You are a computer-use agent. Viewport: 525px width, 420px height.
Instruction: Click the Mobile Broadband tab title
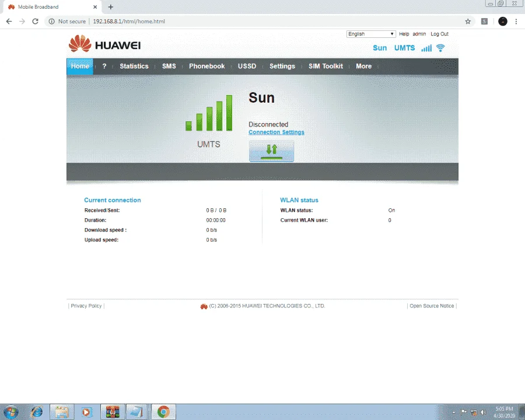point(38,6)
